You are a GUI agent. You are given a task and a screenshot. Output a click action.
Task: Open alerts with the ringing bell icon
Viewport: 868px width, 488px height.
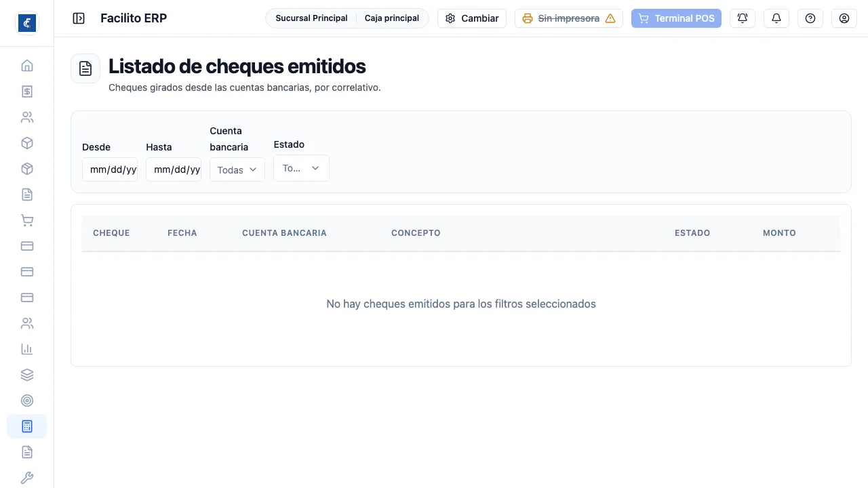pyautogui.click(x=743, y=18)
